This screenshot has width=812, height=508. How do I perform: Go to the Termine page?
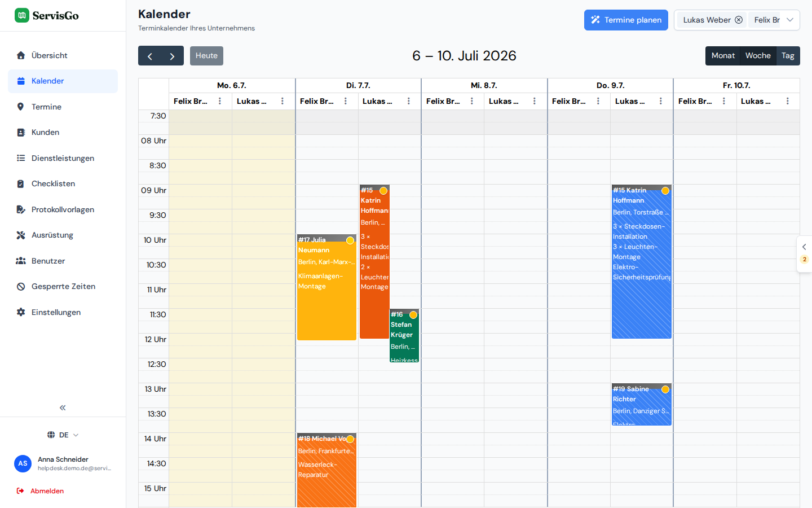point(63,107)
